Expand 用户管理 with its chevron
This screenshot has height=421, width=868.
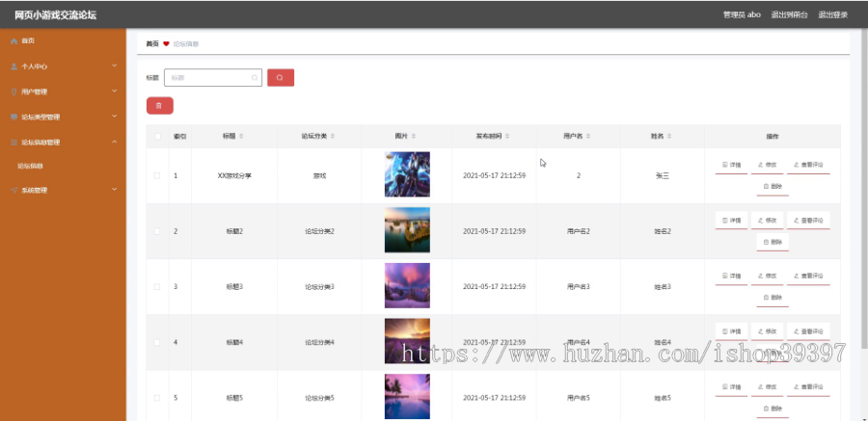115,92
